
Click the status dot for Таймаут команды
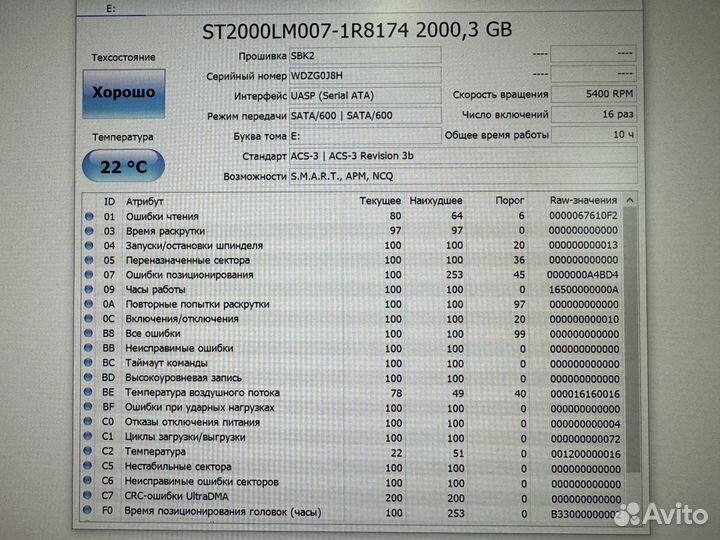(x=88, y=363)
